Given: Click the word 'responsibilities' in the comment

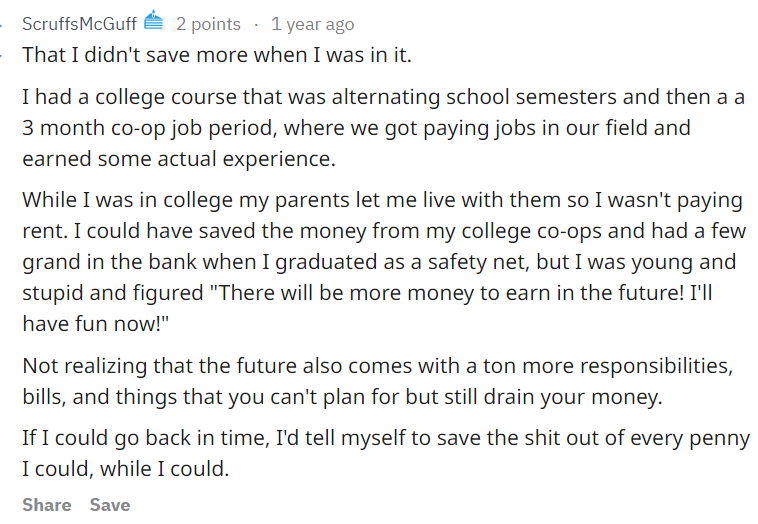Looking at the screenshot, I should click(654, 365).
